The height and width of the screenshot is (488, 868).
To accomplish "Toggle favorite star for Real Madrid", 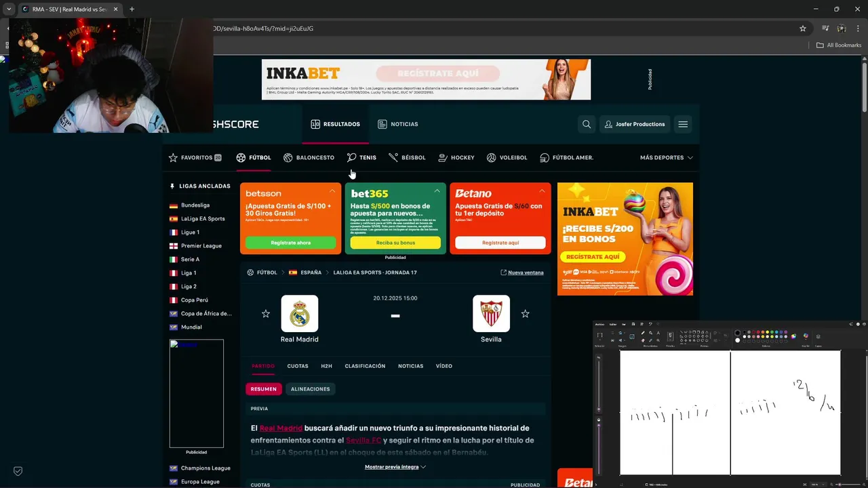I will click(x=266, y=314).
